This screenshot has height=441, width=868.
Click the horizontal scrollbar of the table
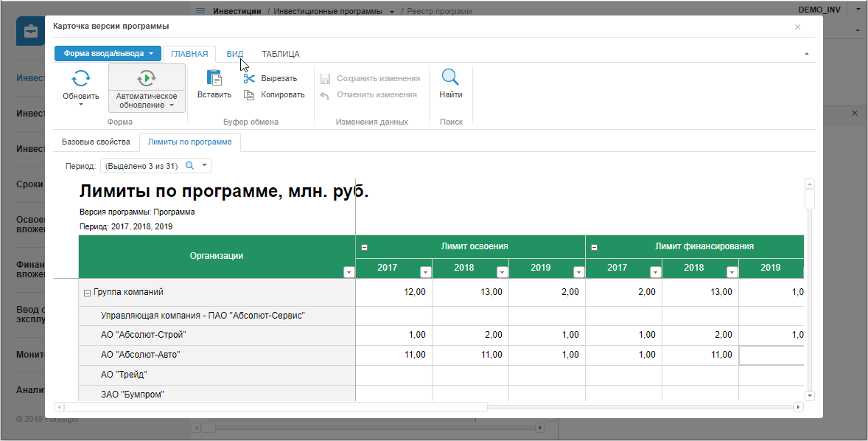pos(276,406)
